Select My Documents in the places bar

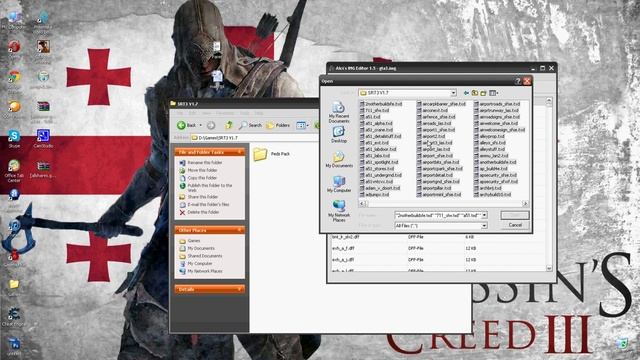click(339, 159)
